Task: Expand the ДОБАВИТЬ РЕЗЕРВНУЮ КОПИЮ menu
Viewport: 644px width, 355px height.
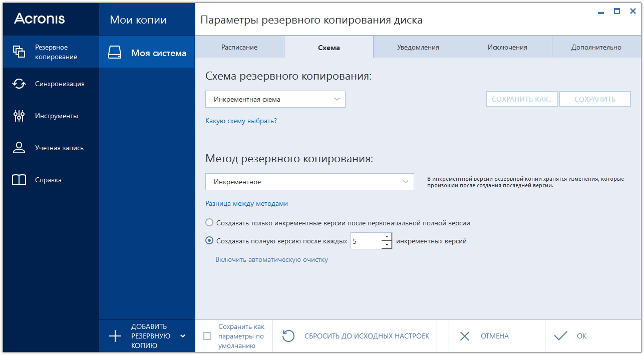Action: (x=182, y=336)
